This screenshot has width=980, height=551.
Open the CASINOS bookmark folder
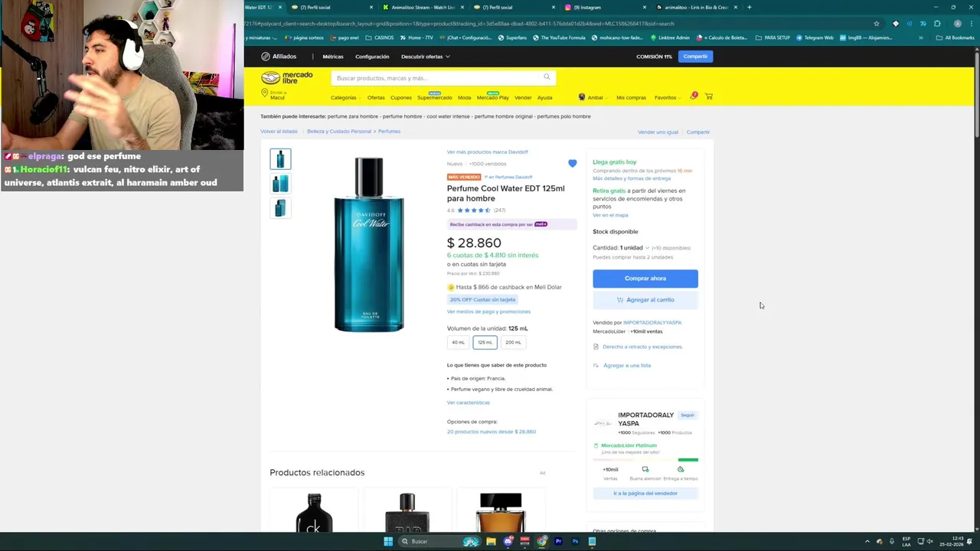(380, 37)
